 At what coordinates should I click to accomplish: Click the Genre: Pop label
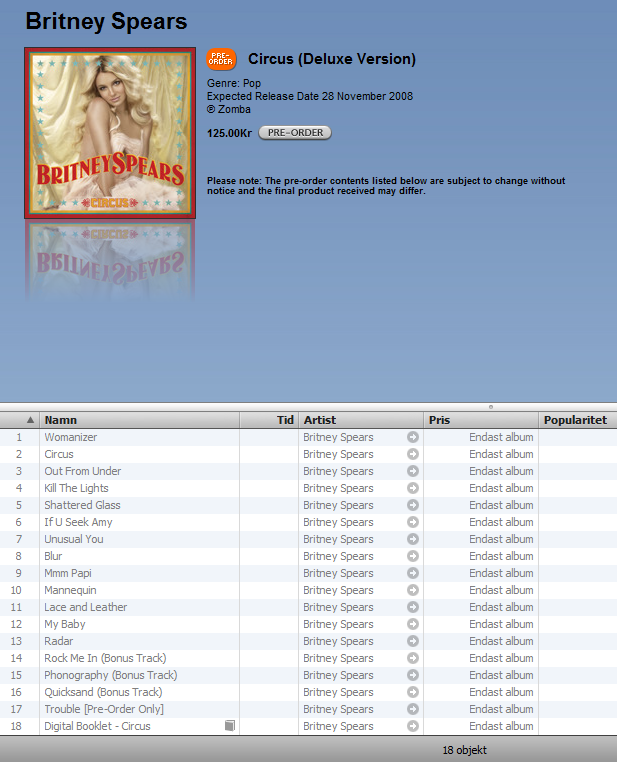234,83
